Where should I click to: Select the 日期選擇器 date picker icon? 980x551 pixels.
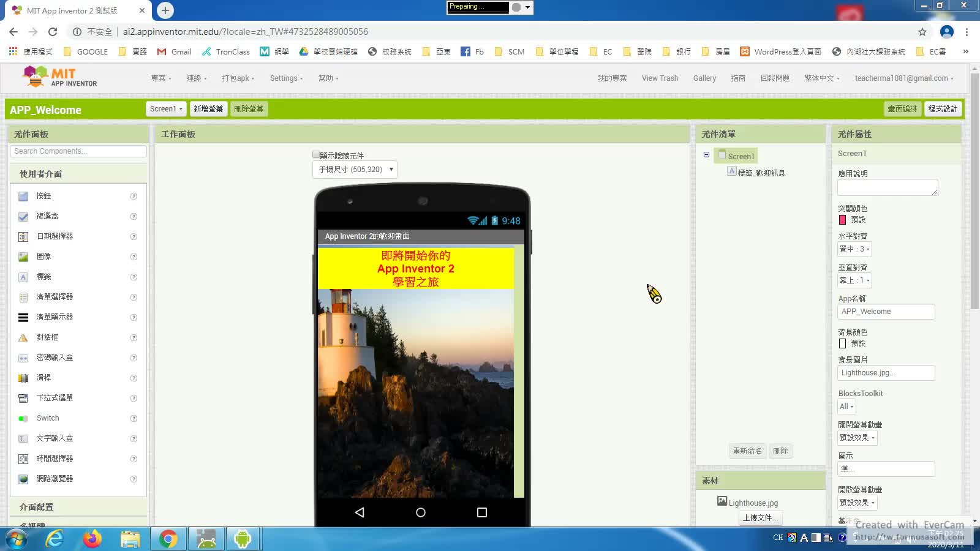point(23,237)
